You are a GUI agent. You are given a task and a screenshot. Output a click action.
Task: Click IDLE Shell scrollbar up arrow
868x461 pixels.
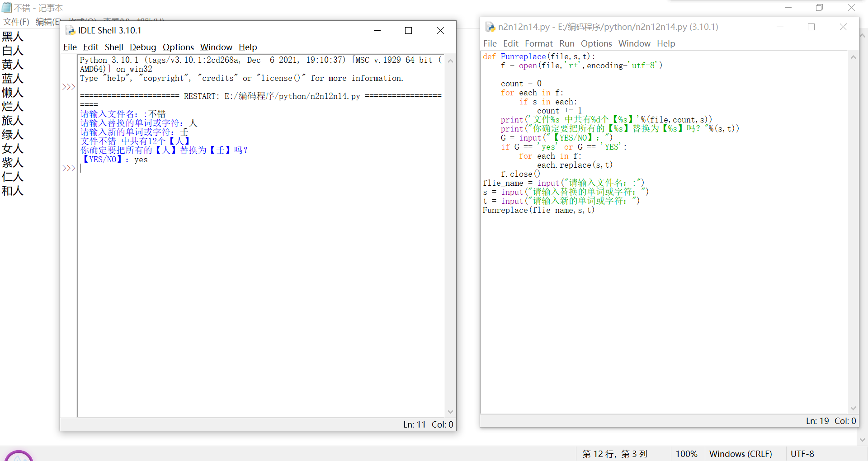pyautogui.click(x=450, y=61)
